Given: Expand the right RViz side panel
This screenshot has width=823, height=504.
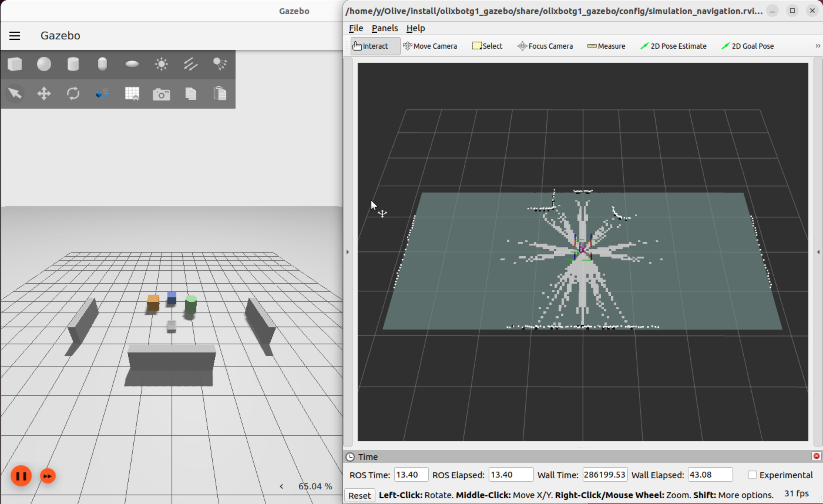Looking at the screenshot, I should pyautogui.click(x=818, y=252).
